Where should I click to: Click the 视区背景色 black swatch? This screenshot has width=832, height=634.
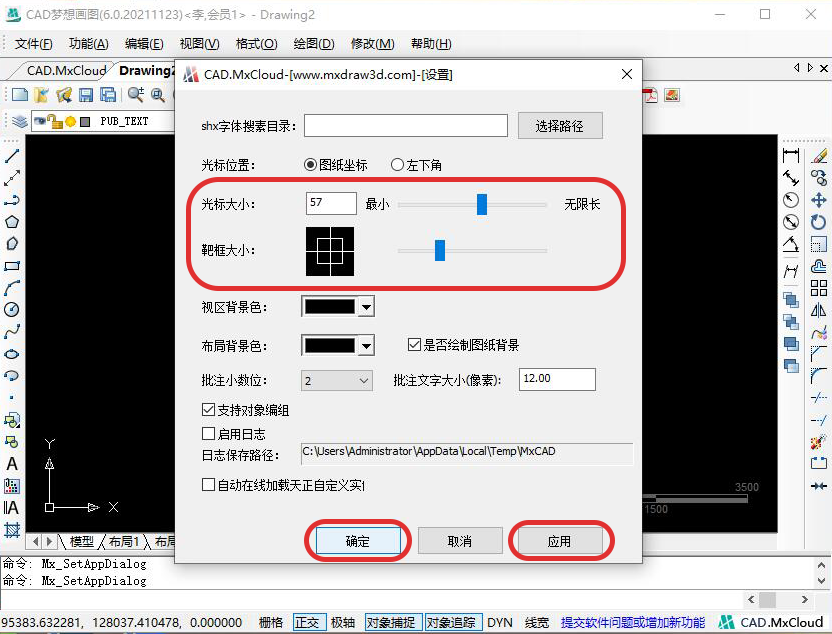click(x=330, y=307)
